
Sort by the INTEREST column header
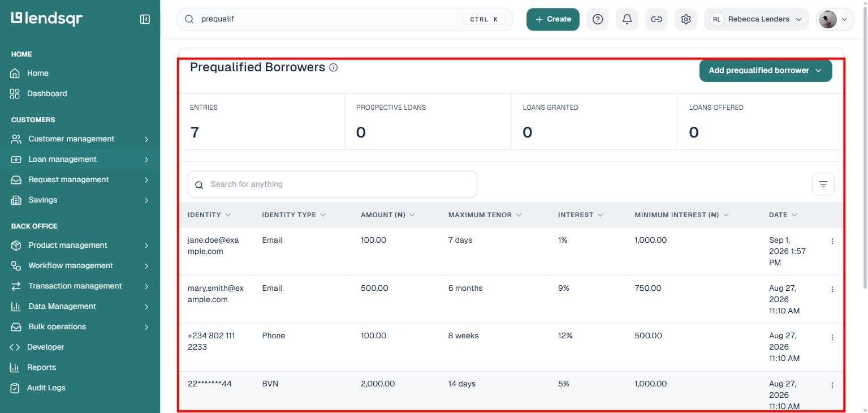pos(581,215)
